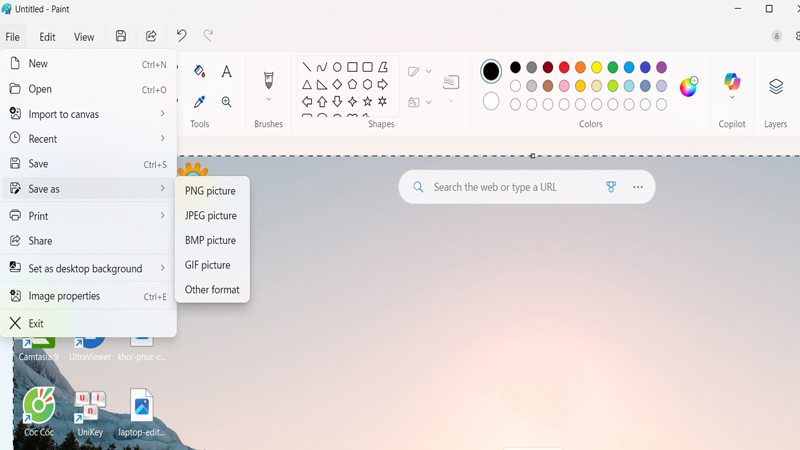
Task: Expand the Copilot dropdown chevron
Action: pos(732,97)
